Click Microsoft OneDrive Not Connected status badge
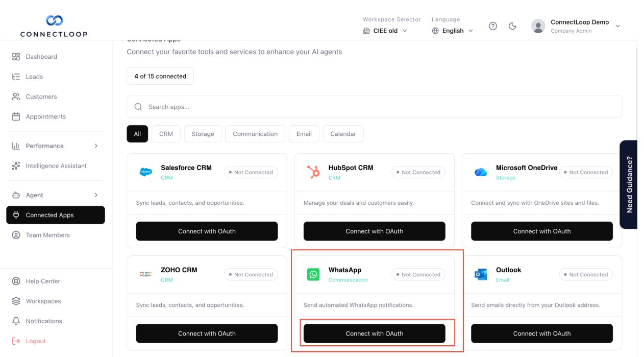This screenshot has height=357, width=644. pyautogui.click(x=586, y=172)
